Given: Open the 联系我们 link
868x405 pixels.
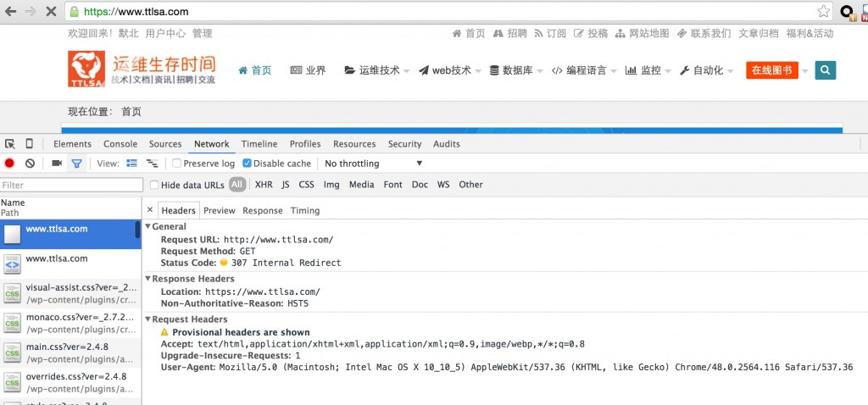Looking at the screenshot, I should (704, 33).
